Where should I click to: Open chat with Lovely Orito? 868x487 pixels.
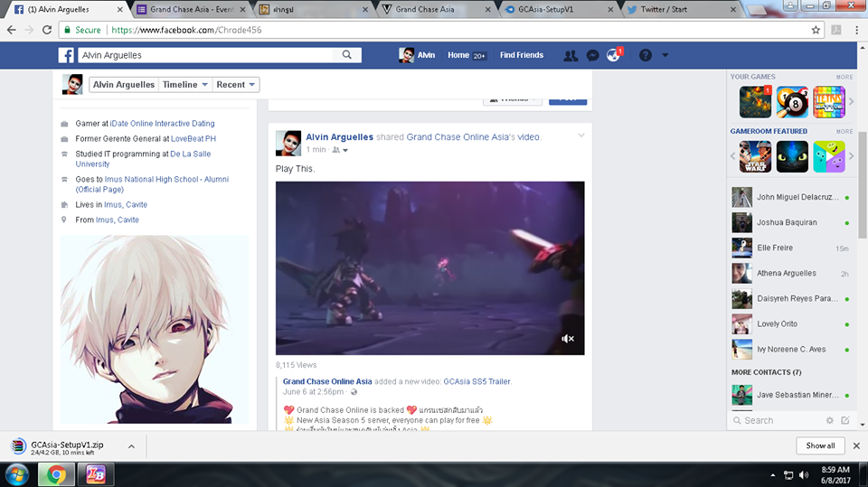click(x=792, y=323)
